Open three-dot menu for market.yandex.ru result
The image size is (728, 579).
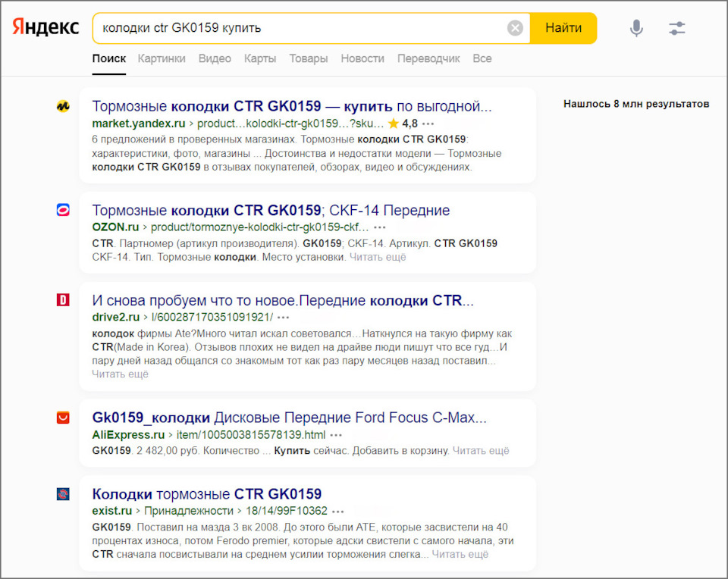(x=428, y=124)
